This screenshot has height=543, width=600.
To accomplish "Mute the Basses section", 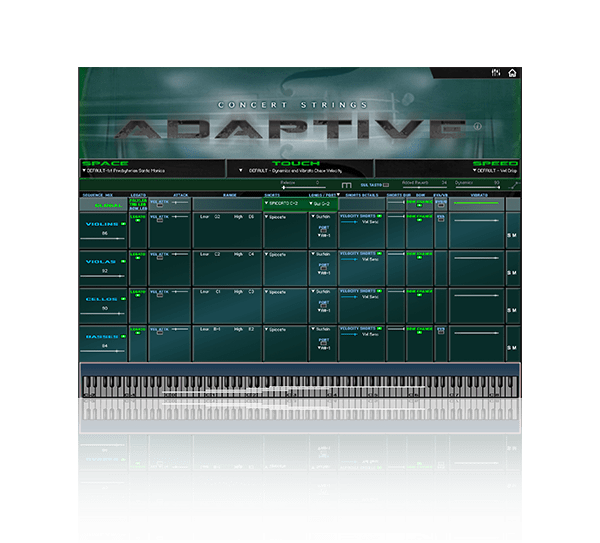I will click(x=515, y=348).
